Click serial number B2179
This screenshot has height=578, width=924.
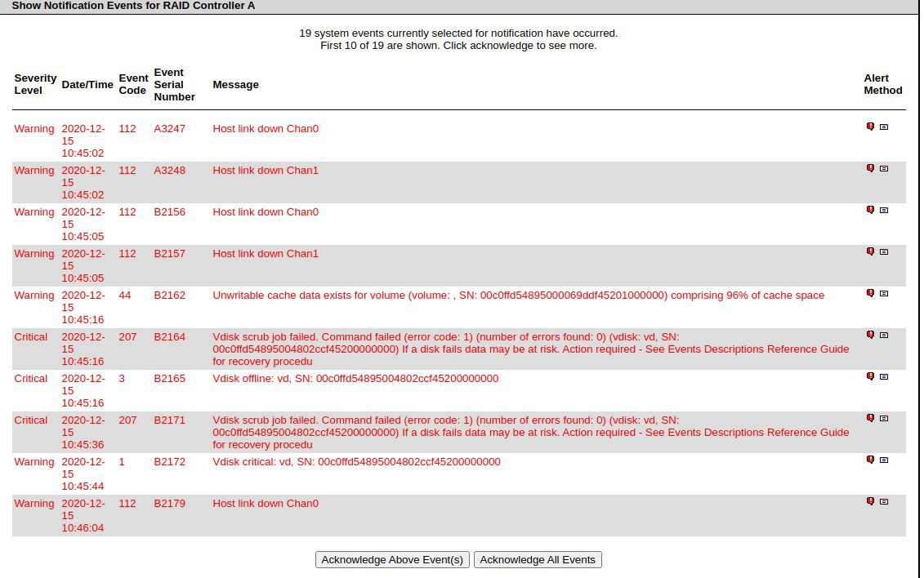click(x=170, y=504)
